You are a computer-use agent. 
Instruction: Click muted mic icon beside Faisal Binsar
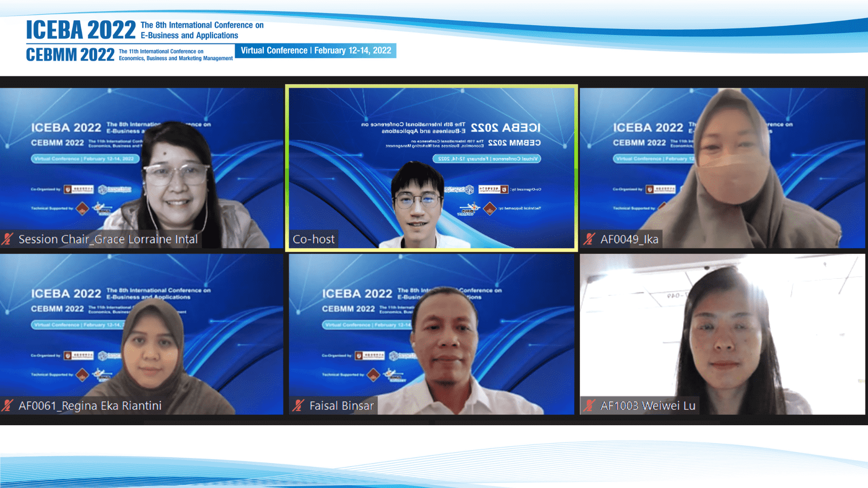pos(298,405)
